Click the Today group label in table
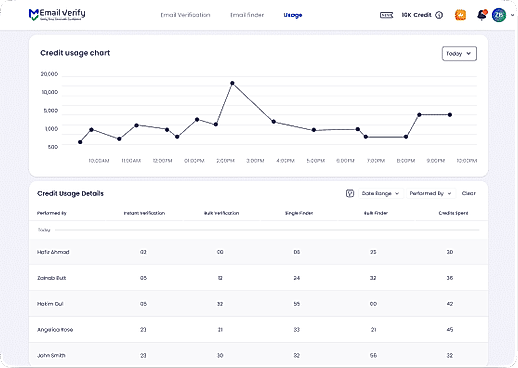 [44, 230]
